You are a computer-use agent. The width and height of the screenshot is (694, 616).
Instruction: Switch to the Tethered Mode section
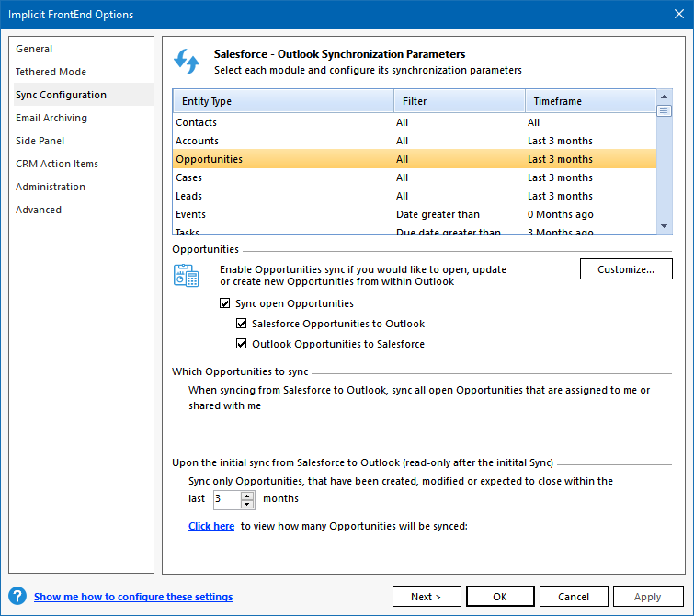tap(51, 72)
